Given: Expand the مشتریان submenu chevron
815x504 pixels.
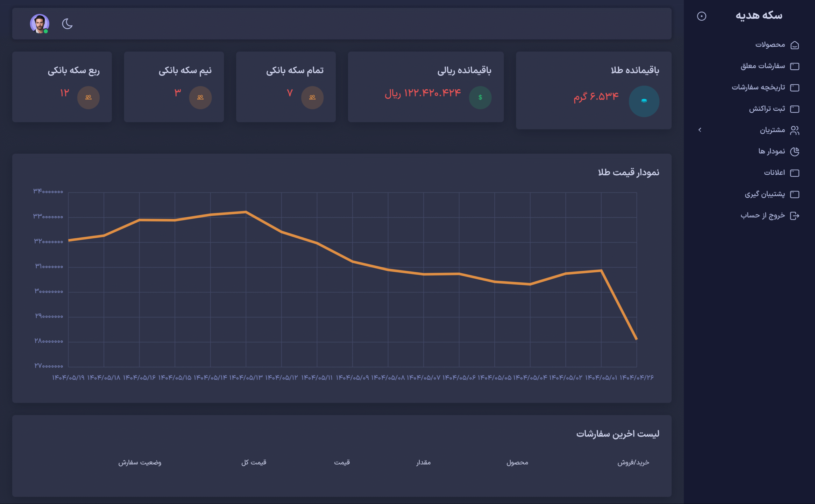Looking at the screenshot, I should 700,130.
